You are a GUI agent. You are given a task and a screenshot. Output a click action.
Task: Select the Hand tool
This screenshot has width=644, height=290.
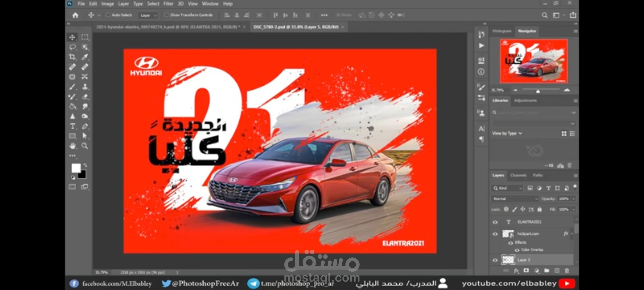click(x=72, y=146)
